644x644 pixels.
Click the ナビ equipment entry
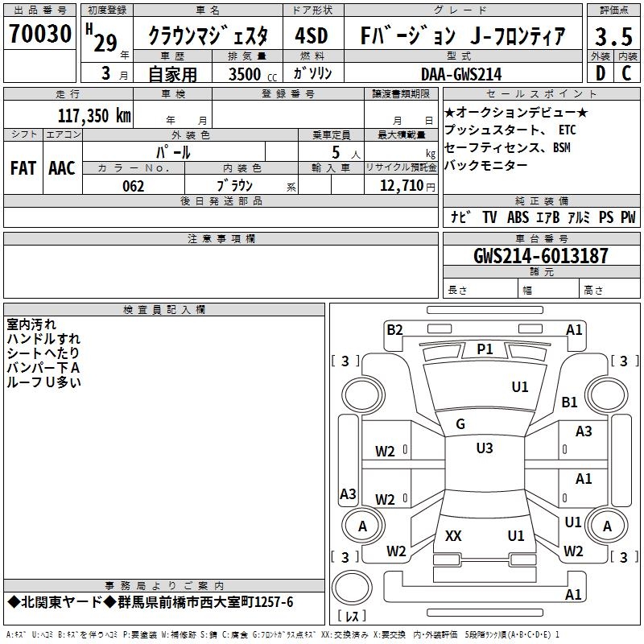coord(460,217)
